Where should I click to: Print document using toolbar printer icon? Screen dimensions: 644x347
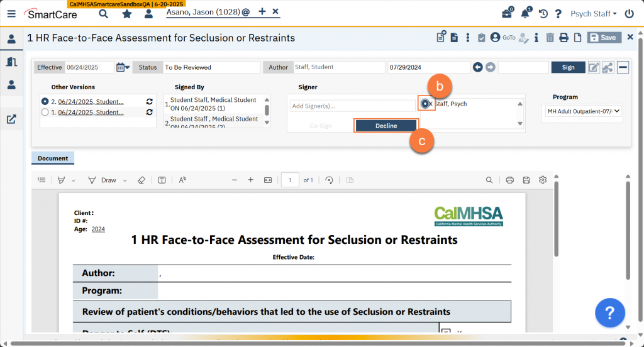(x=563, y=38)
